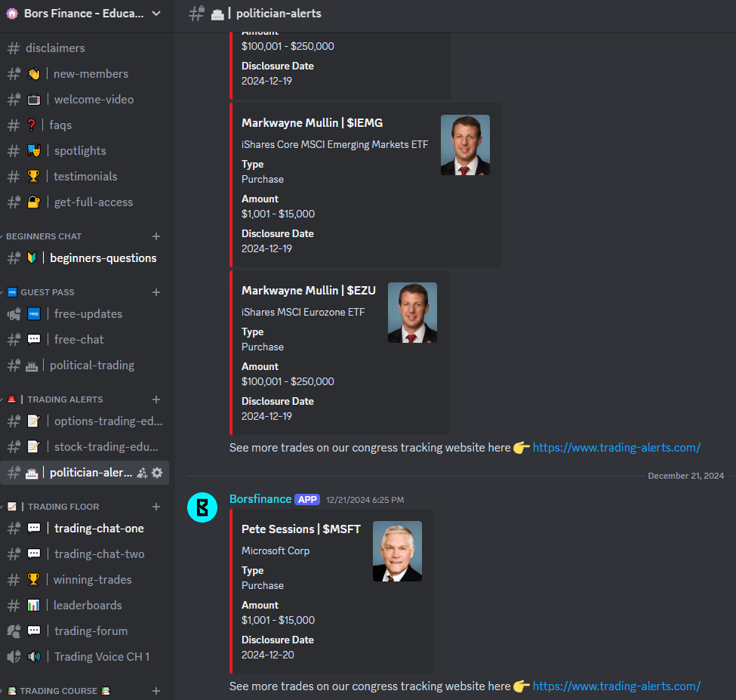Click the Markwayne Mullin | $IEMG title

(313, 123)
